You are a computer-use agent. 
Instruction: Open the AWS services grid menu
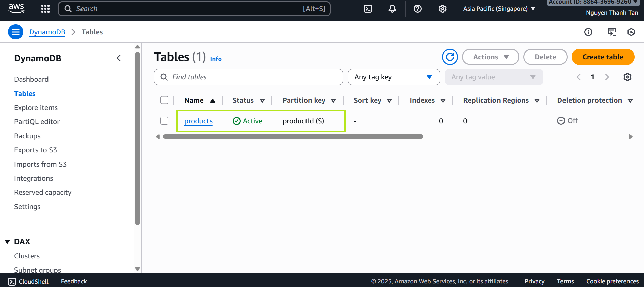point(45,9)
